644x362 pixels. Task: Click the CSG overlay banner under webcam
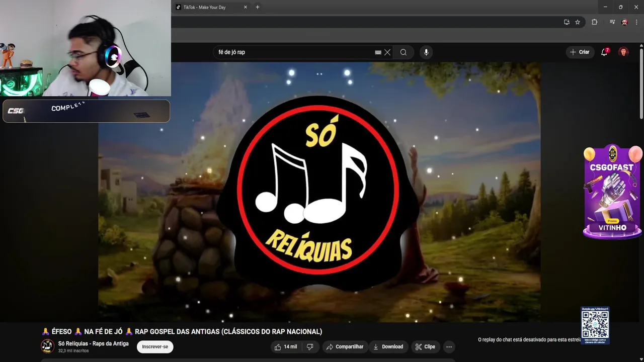click(86, 111)
